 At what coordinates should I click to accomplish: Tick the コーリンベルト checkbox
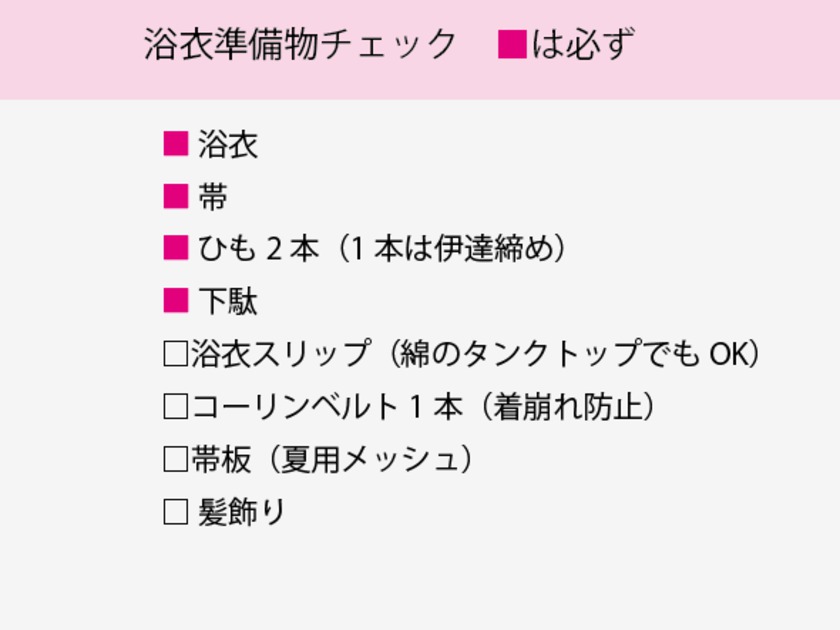175,407
